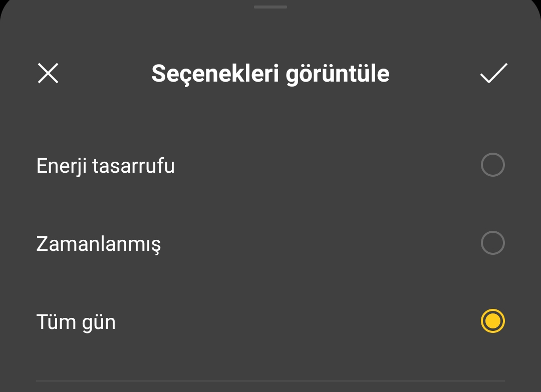Apply changes via the tick icon
The width and height of the screenshot is (541, 392).
(493, 73)
